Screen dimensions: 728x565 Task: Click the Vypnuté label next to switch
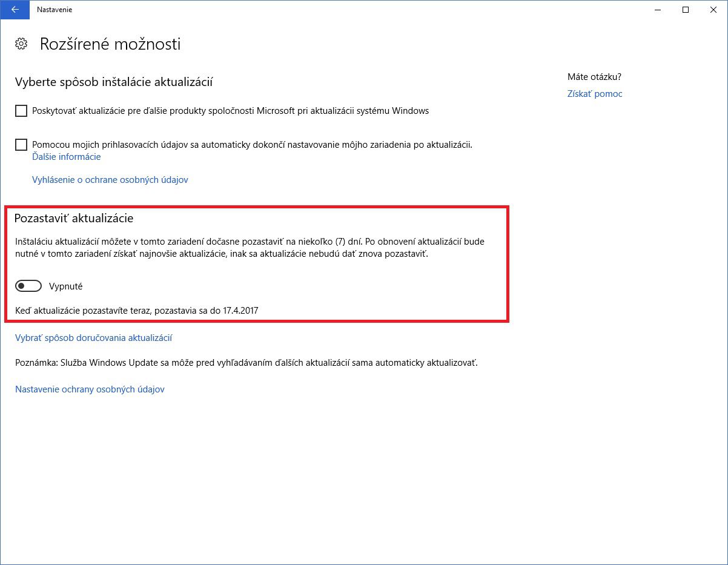65,286
